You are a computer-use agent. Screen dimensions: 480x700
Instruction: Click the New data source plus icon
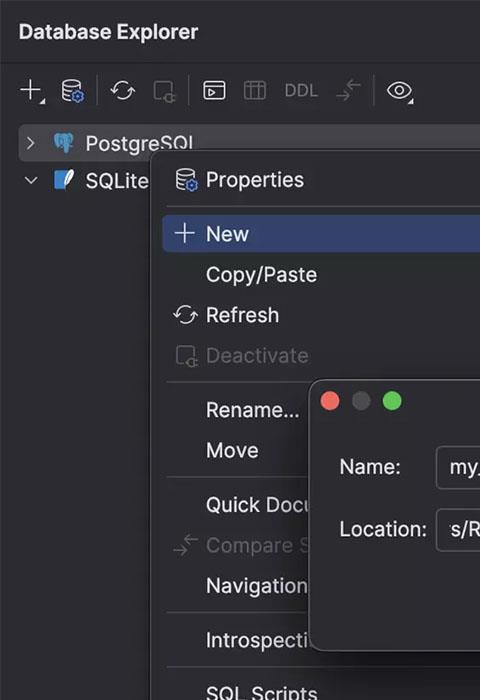33,91
